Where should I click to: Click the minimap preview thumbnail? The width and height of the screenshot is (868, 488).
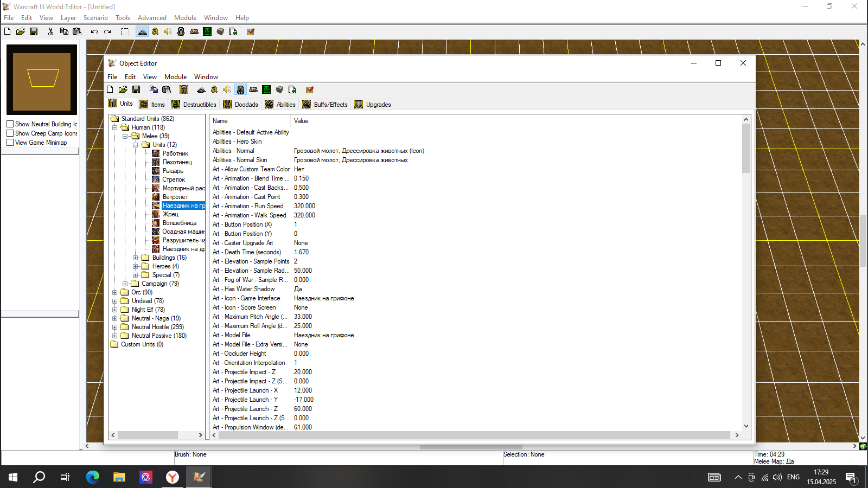(42, 79)
